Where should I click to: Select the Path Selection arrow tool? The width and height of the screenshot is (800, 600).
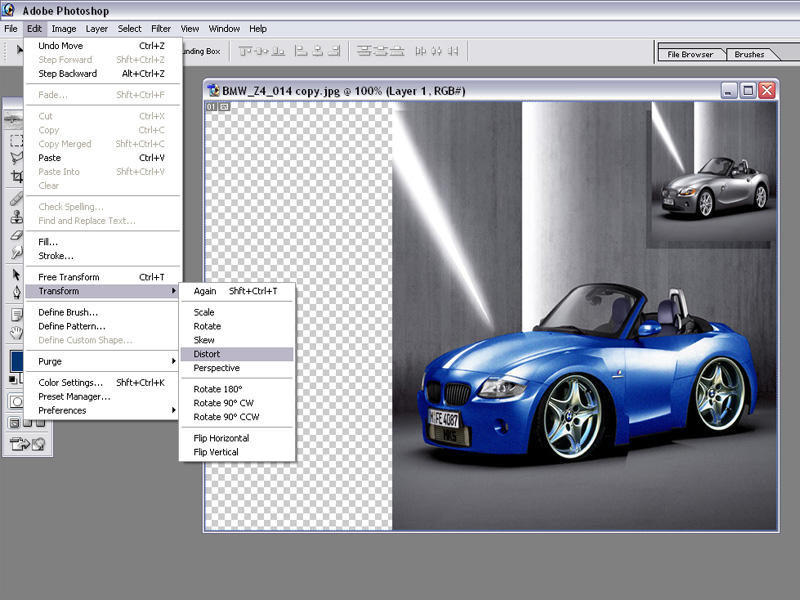(x=16, y=274)
